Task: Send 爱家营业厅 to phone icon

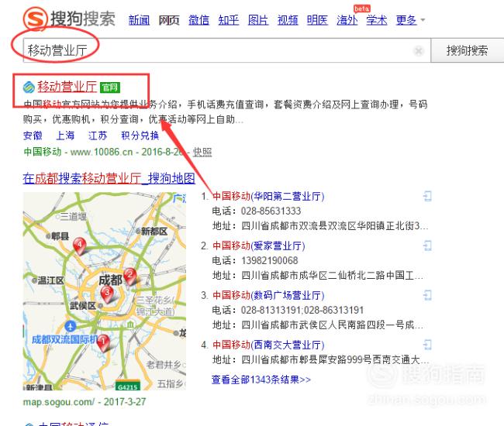Action: (x=427, y=246)
